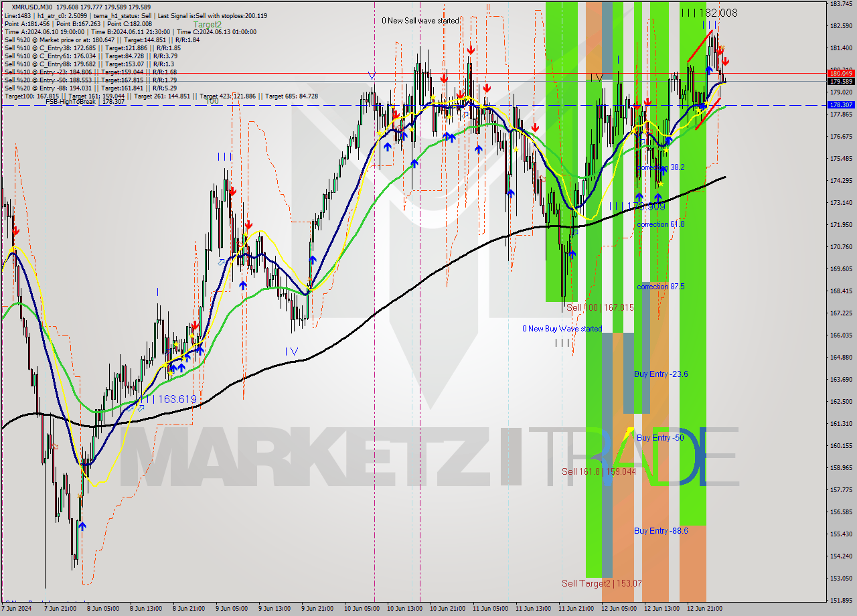Click the black 179.589 current price tag
The width and height of the screenshot is (857, 616).
coord(841,81)
